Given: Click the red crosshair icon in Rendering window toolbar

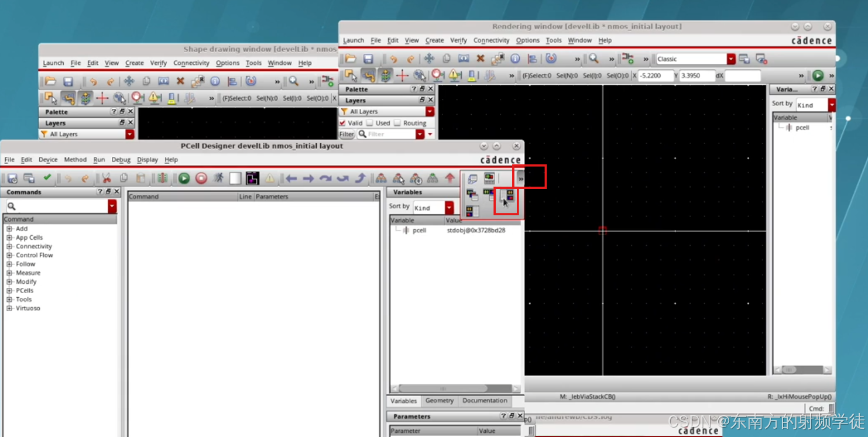Looking at the screenshot, I should coord(402,75).
